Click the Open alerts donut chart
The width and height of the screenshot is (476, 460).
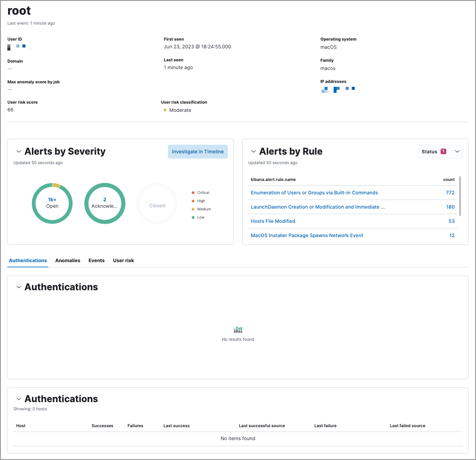52,203
